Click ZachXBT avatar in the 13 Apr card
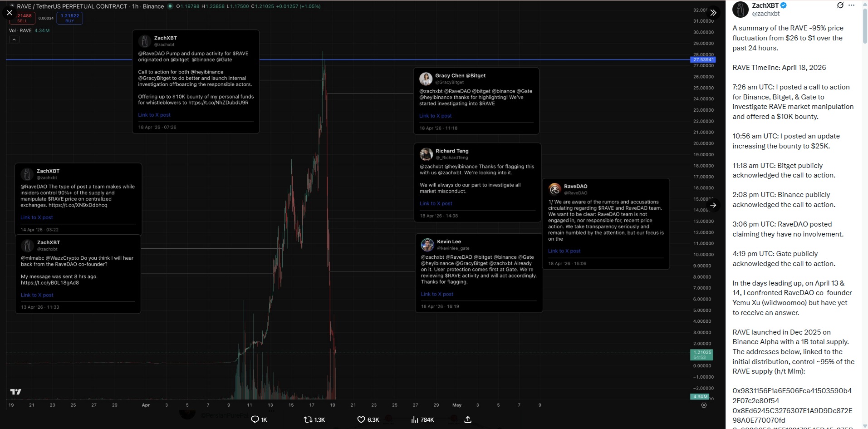 (27, 246)
